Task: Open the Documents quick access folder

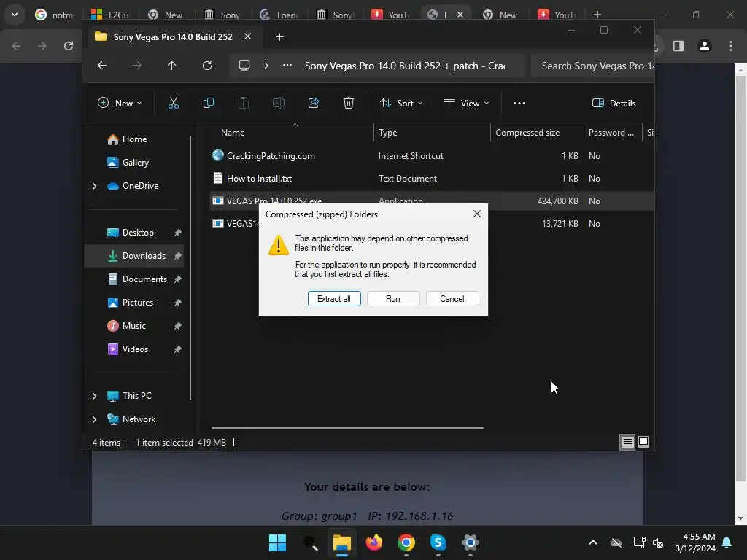Action: pyautogui.click(x=144, y=279)
